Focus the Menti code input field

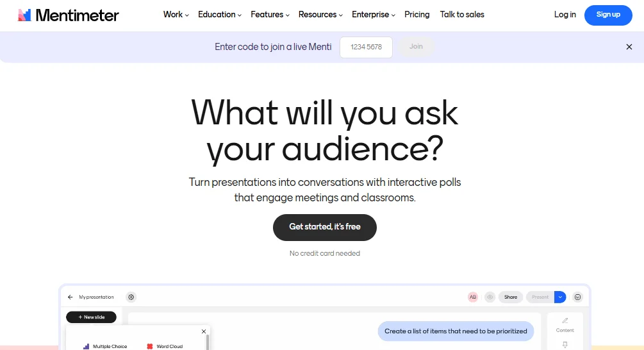tap(366, 47)
